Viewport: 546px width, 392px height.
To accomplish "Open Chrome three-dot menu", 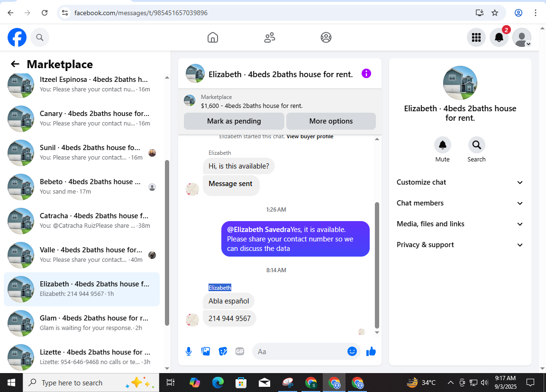I will coord(536,13).
